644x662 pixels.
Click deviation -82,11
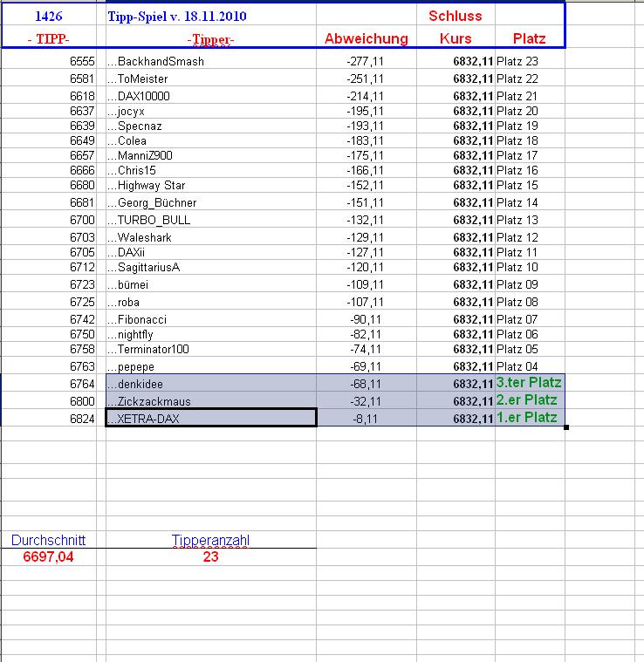pyautogui.click(x=367, y=334)
